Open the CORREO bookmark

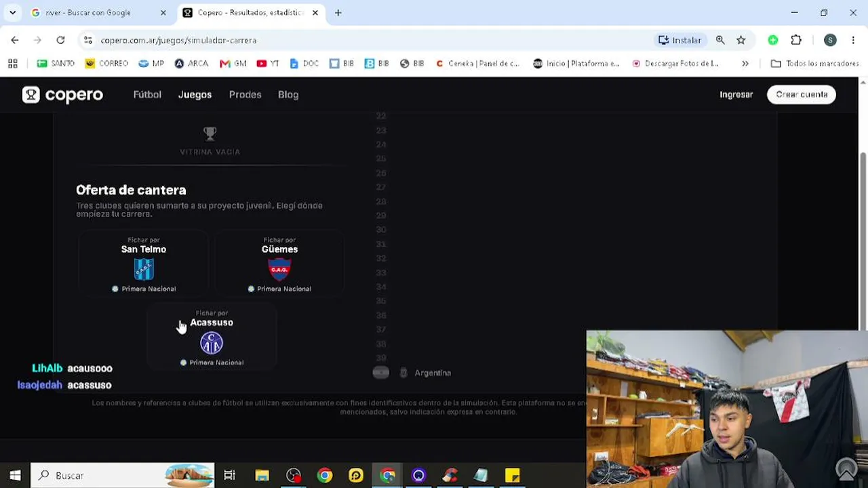(106, 63)
